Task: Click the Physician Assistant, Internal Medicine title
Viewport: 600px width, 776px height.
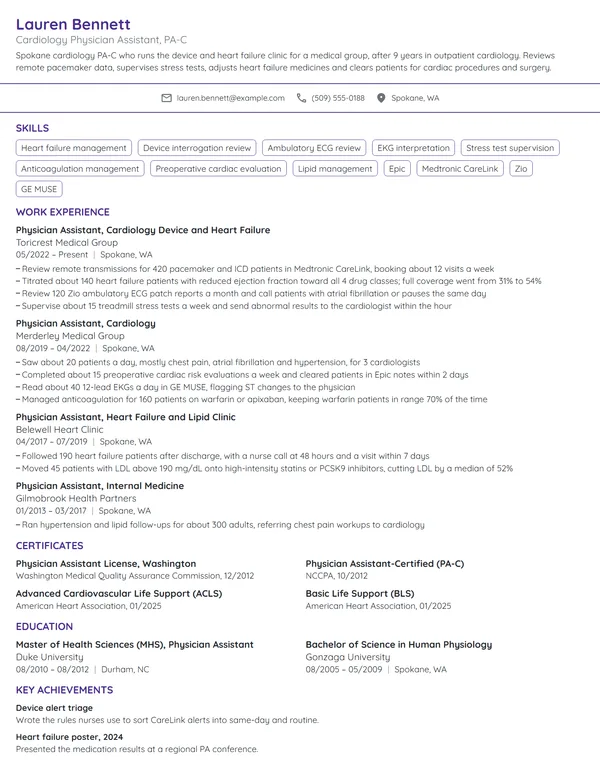Action: [x=100, y=486]
